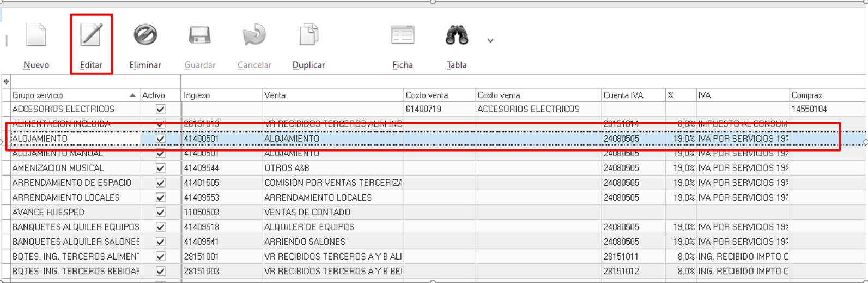868x283 pixels.
Task: Click the Guardar floppy disk icon
Action: pyautogui.click(x=199, y=36)
